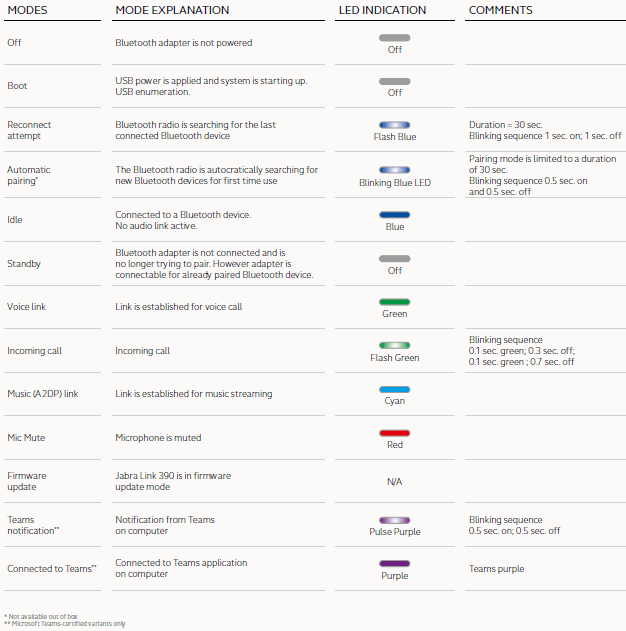Select the "Microphone is muted" explanation text
The image size is (626, 631).
(156, 438)
